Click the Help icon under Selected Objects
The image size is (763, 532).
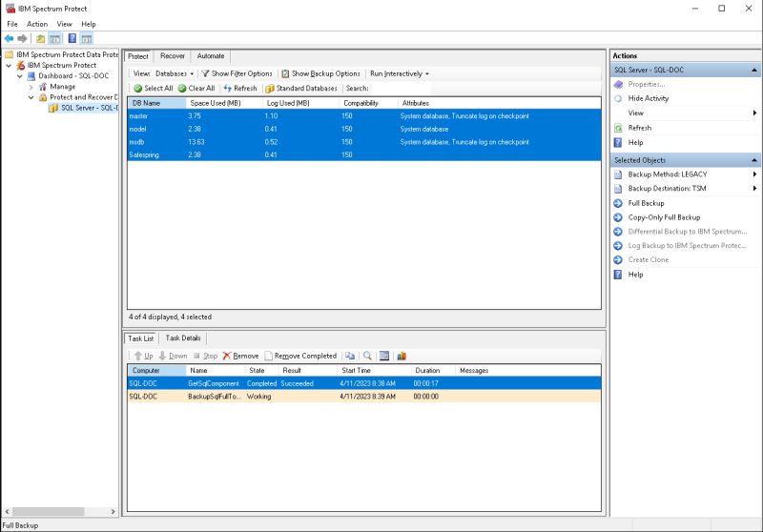618,275
